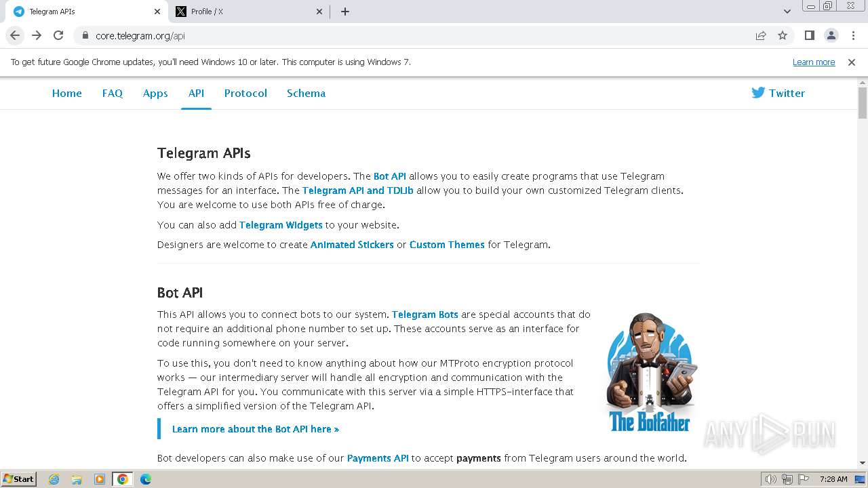Close the Telegram APIs tab
This screenshot has width=868, height=488.
(x=157, y=12)
